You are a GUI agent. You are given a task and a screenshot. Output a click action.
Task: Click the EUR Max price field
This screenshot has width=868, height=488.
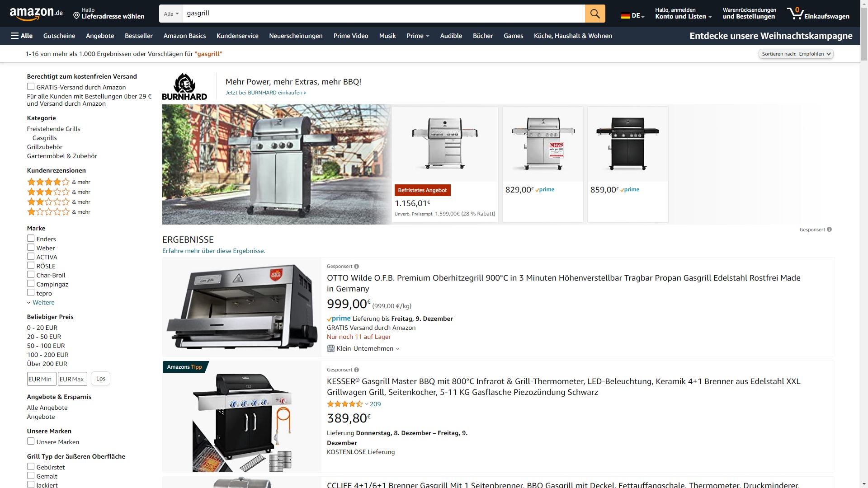coord(72,379)
